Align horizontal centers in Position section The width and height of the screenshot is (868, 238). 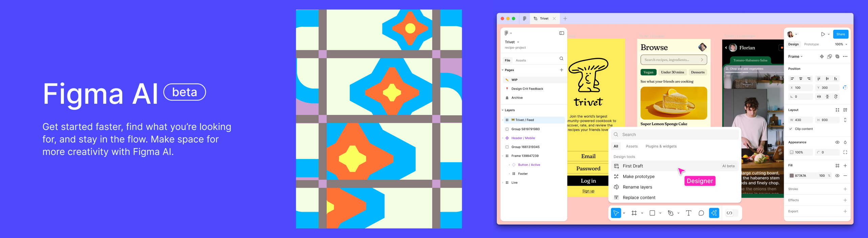point(801,79)
